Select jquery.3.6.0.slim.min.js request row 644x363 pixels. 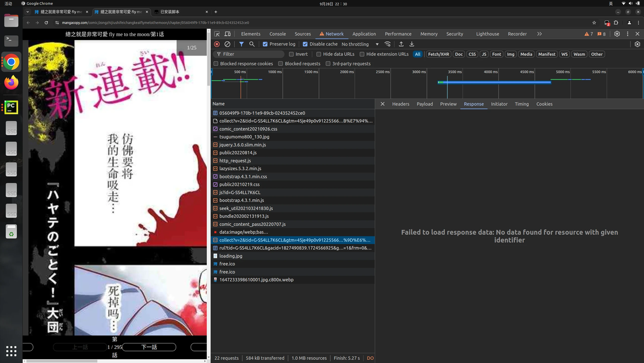(293, 144)
